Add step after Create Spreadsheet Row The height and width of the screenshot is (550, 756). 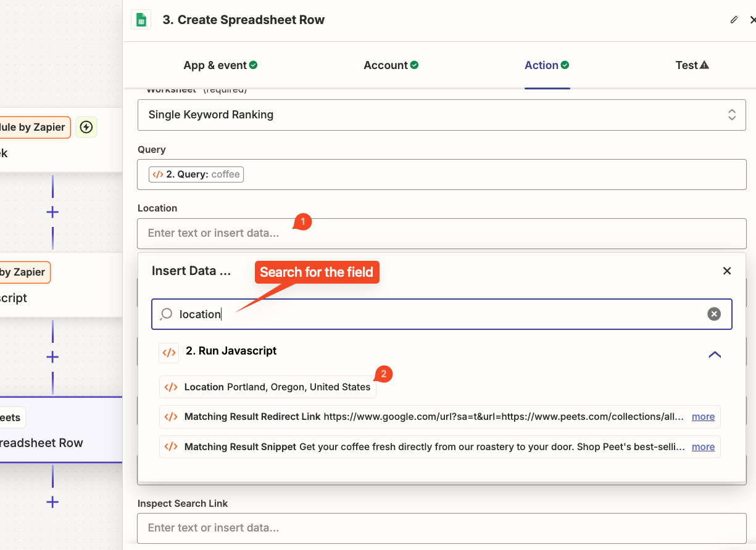tap(52, 502)
